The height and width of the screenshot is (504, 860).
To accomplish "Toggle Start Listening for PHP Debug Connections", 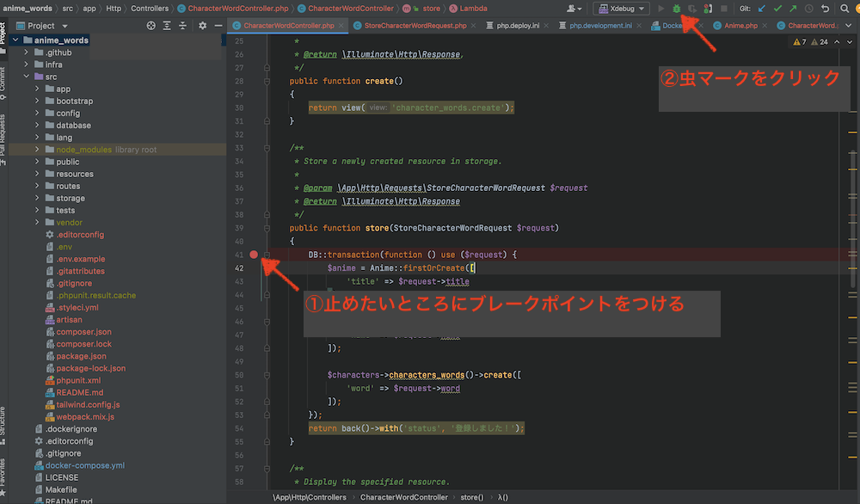I will 708,9.
